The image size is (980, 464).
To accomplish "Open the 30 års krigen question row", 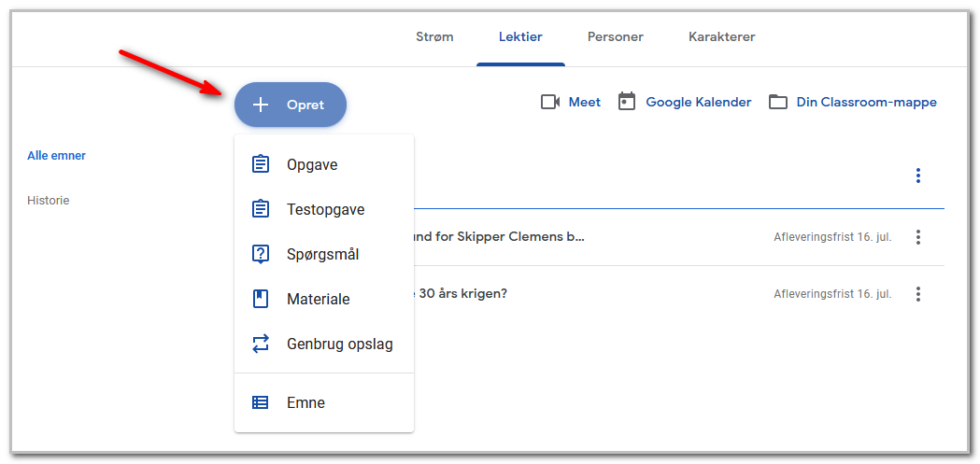I will point(679,293).
